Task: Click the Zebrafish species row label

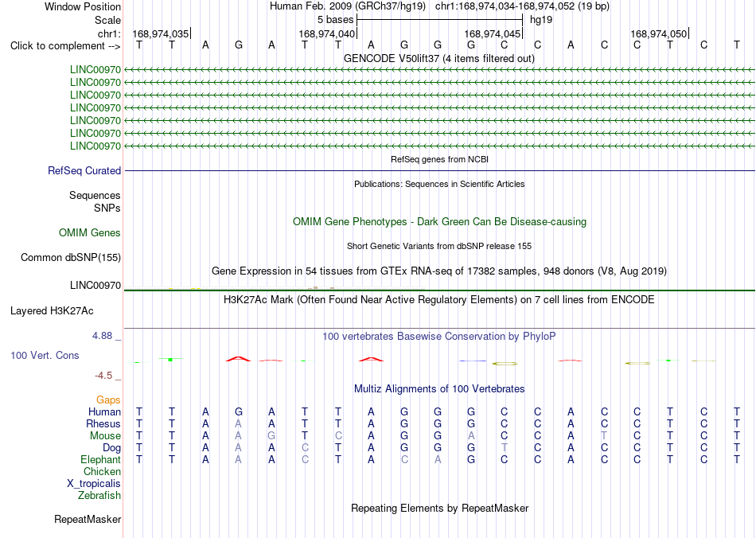Action: 99,496
